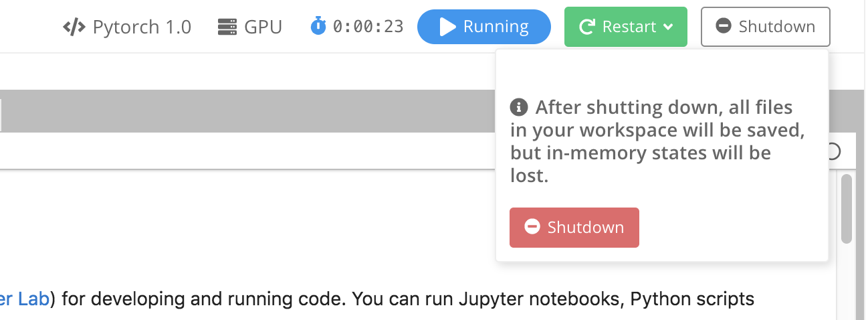Viewport: 868px width, 320px height.
Task: Click the minus-circle icon in the top Shutdown button
Action: 723,27
